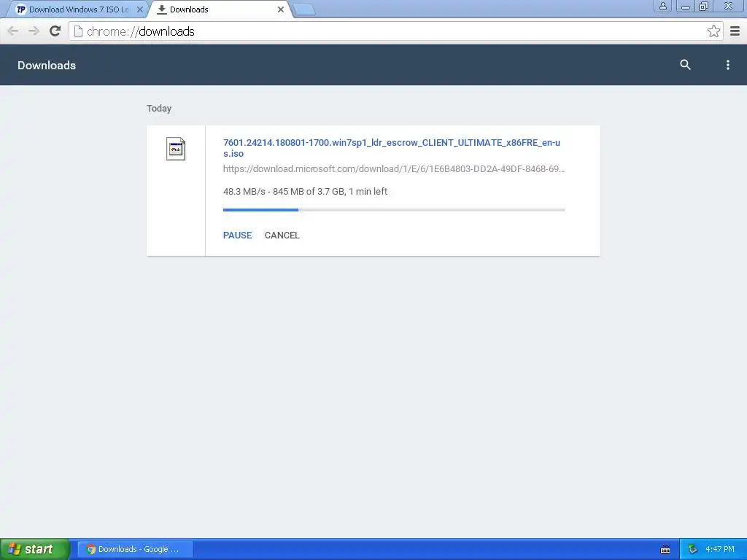Pause the ISO download
The height and width of the screenshot is (560, 747).
[x=237, y=236]
